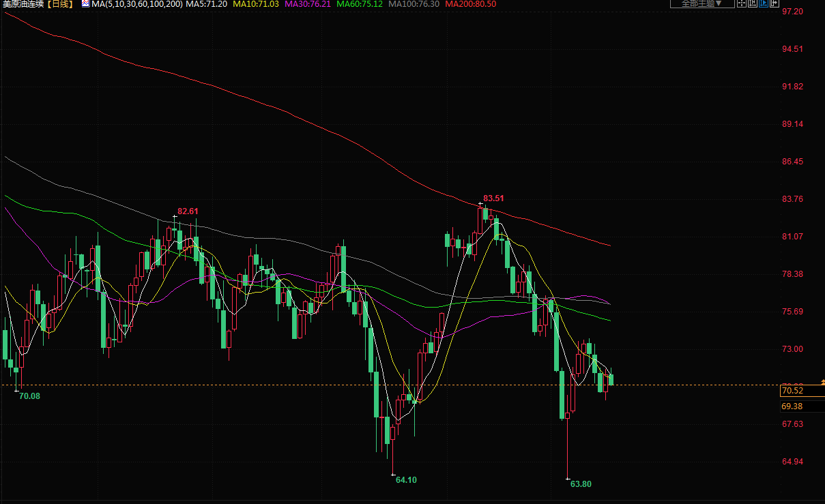Image resolution: width=825 pixels, height=504 pixels.
Task: Select the MA10:71.03 legend value
Action: pyautogui.click(x=256, y=4)
